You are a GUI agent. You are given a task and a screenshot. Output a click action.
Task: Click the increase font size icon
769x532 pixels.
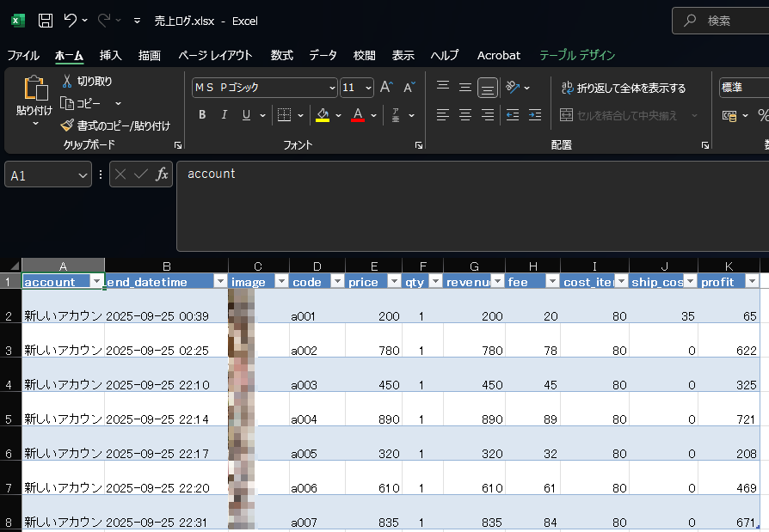click(x=386, y=87)
